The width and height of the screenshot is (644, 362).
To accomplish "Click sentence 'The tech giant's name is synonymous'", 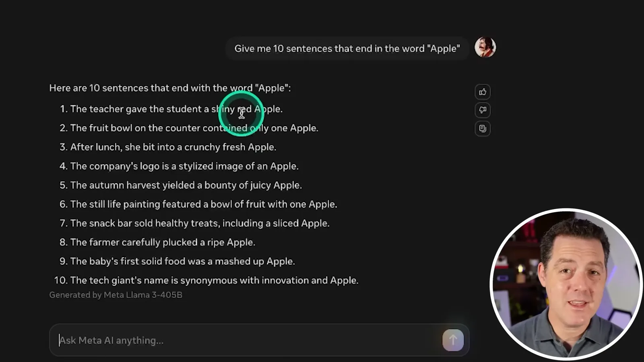I will pyautogui.click(x=214, y=280).
